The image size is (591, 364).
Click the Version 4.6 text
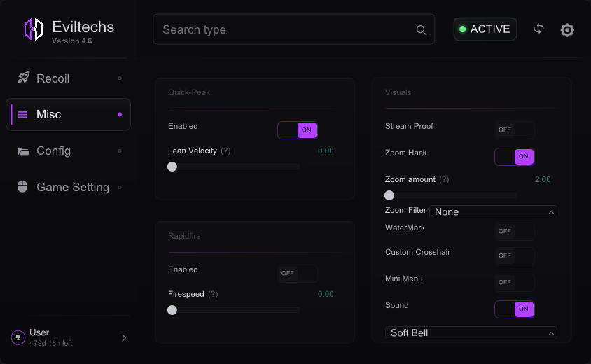point(72,41)
